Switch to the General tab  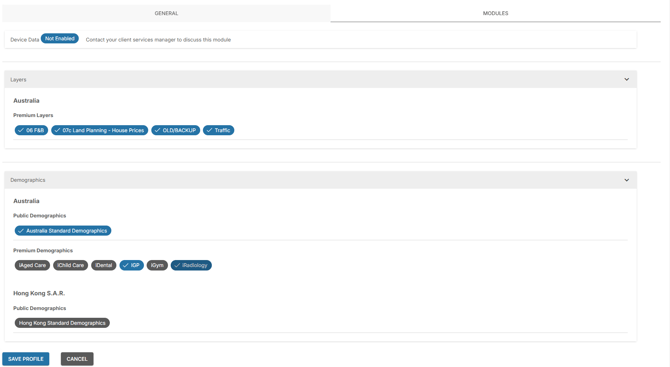pos(166,13)
